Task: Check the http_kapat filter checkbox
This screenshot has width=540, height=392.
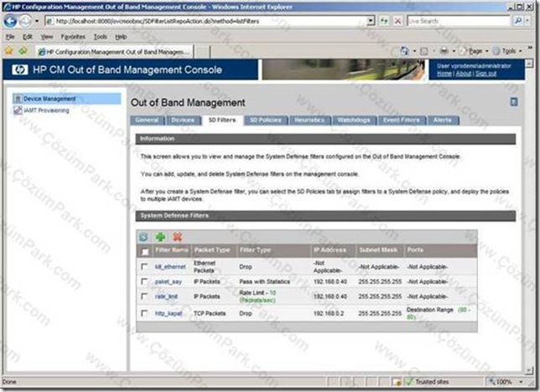Action: coord(144,313)
